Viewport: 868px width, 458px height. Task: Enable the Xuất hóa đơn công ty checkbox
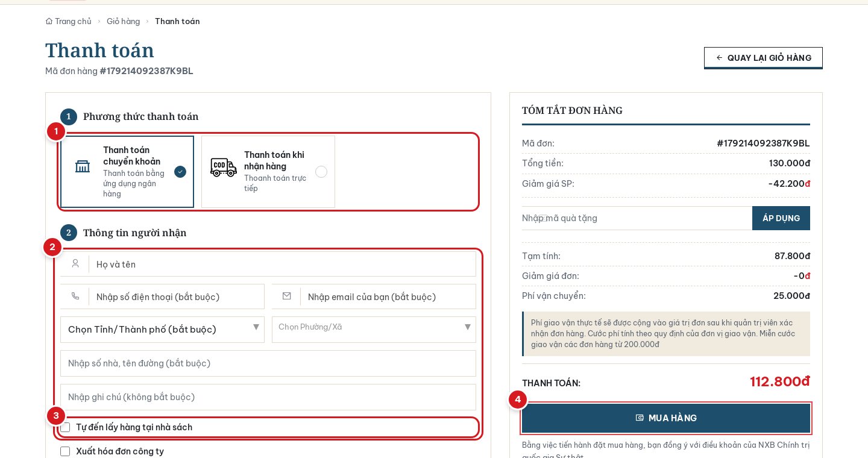click(x=65, y=451)
